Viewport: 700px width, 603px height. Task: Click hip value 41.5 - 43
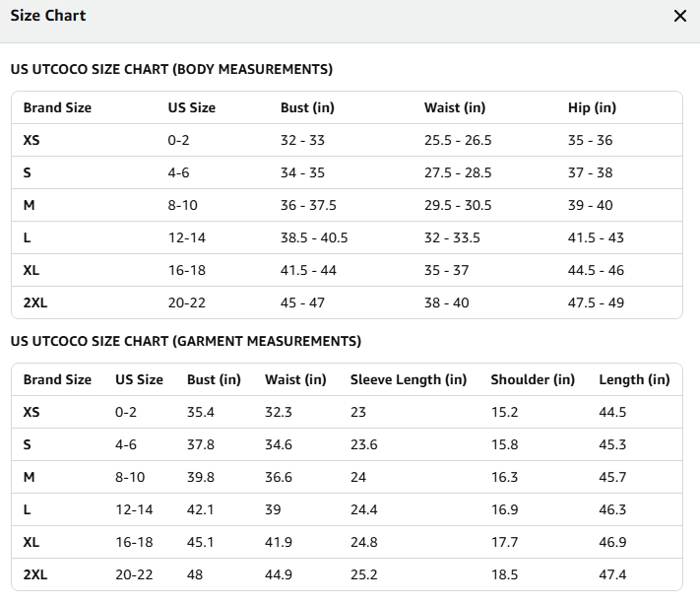click(x=596, y=237)
